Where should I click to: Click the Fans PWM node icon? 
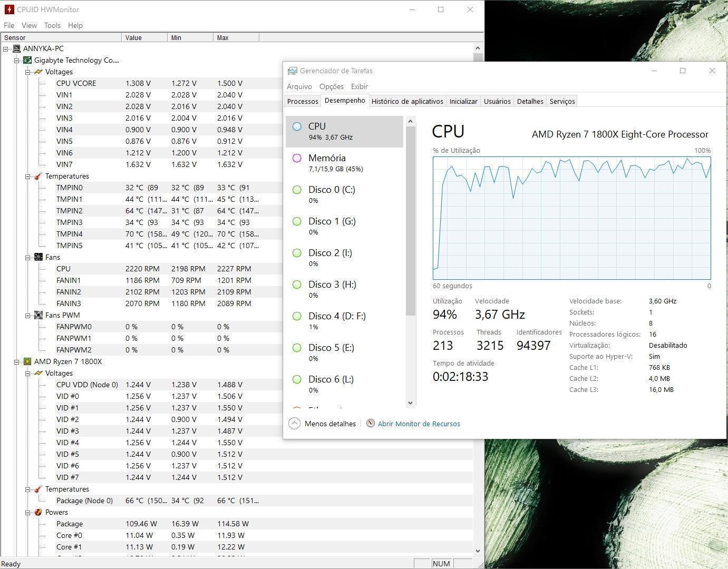[x=38, y=315]
